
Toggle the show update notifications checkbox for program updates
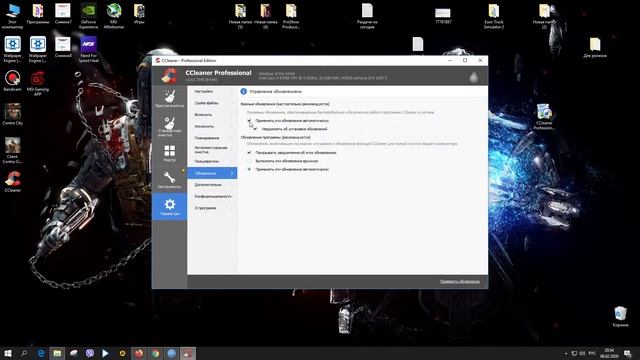point(249,153)
